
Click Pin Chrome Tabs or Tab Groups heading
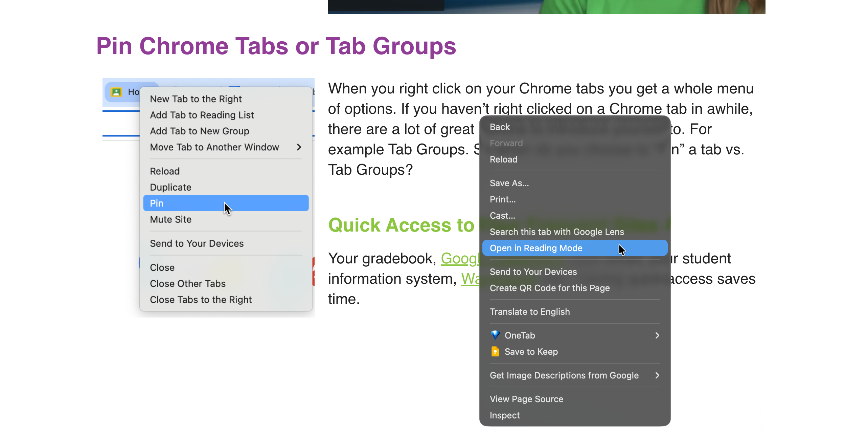point(276,46)
